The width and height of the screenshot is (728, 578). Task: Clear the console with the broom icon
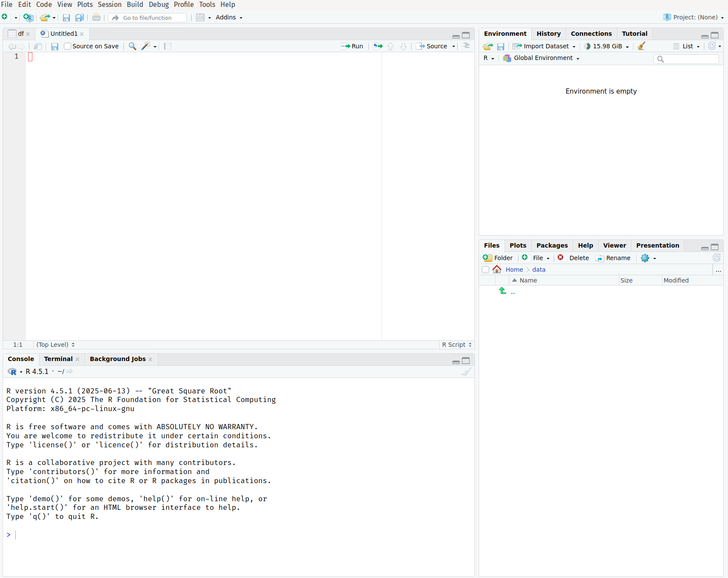[x=466, y=371]
